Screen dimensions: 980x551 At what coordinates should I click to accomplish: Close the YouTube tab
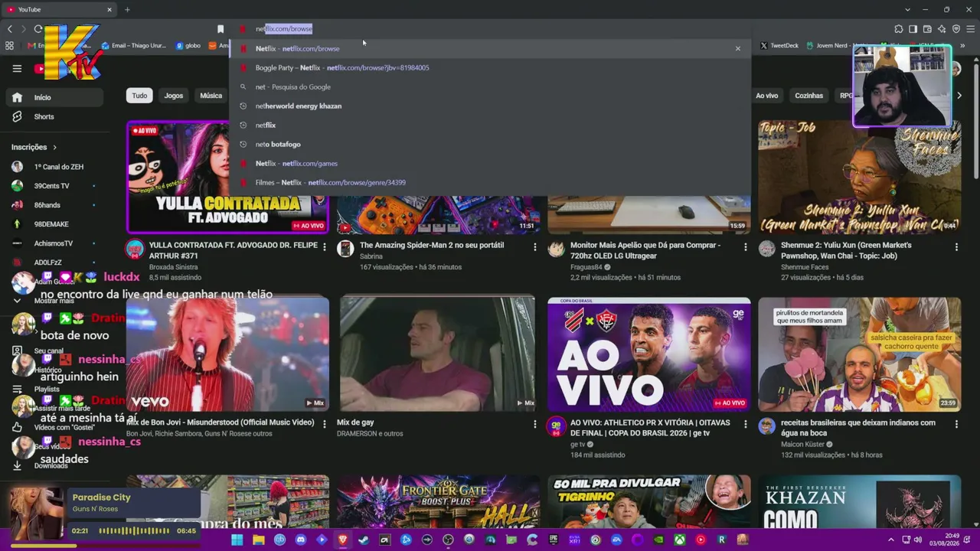click(109, 9)
